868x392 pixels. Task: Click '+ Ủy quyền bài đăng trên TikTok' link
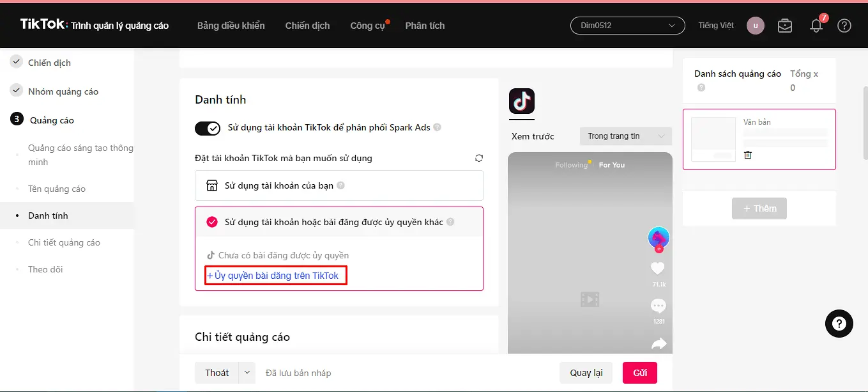point(273,276)
